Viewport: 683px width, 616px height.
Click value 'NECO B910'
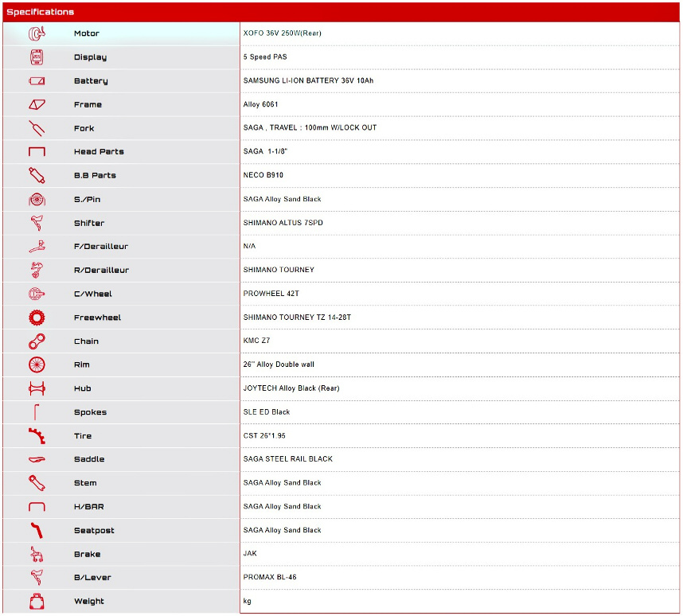point(263,175)
